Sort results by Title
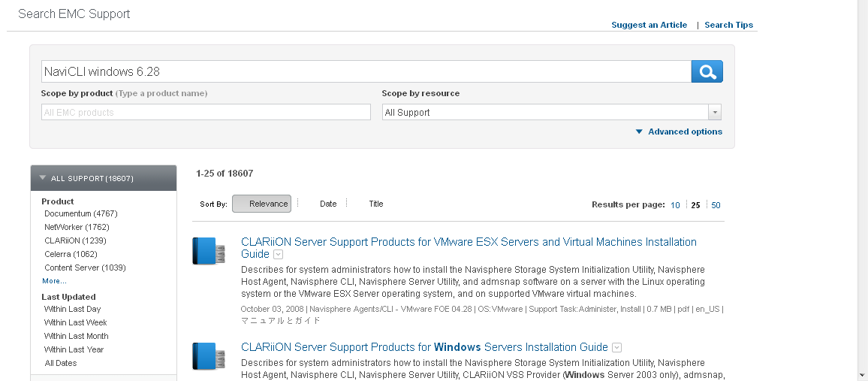 pyautogui.click(x=376, y=204)
